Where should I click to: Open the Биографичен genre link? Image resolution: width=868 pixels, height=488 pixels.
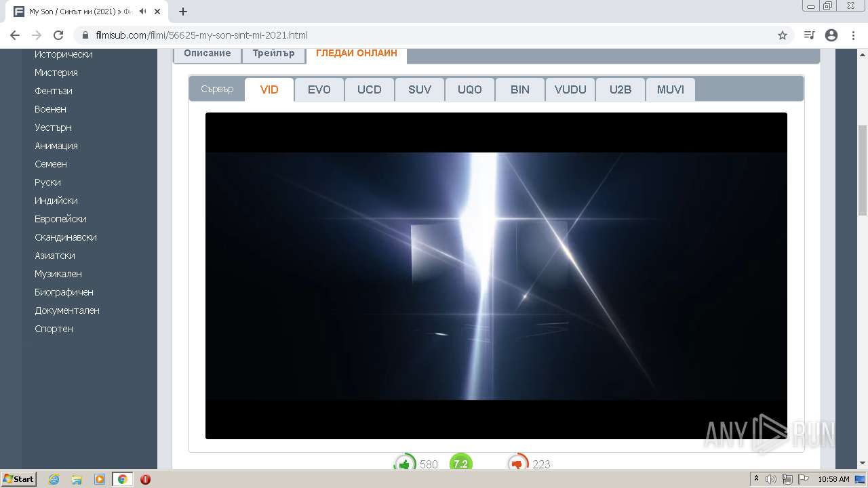coord(64,292)
